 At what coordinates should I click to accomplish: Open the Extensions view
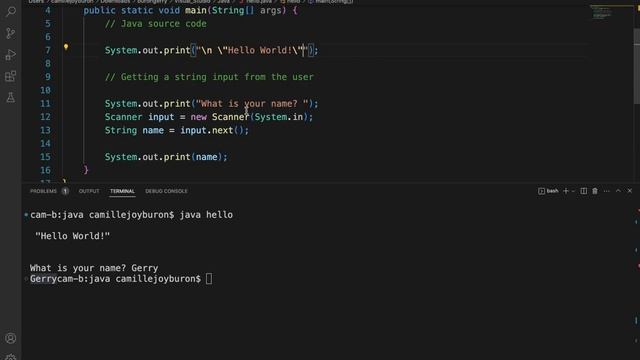(11, 76)
